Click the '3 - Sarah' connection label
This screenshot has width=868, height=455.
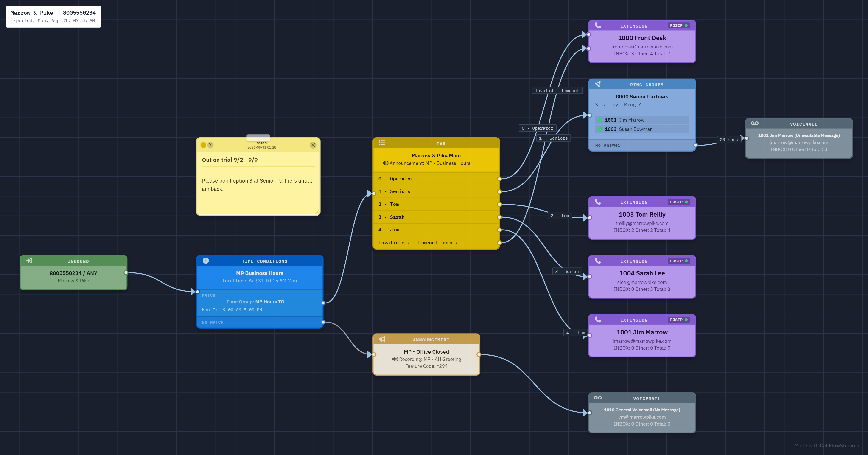click(567, 272)
